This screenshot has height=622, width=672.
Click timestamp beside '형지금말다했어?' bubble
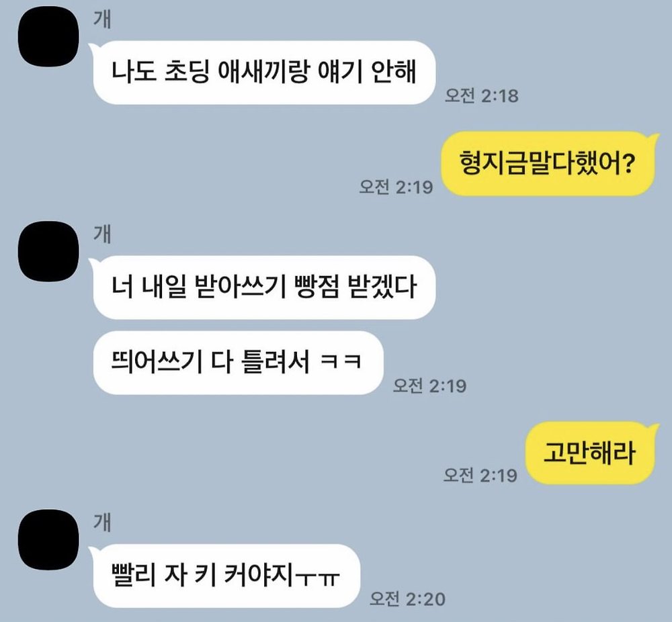396,187
